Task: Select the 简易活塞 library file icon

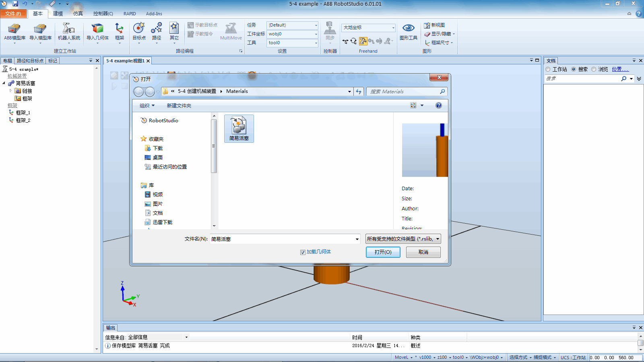Action: [x=239, y=129]
